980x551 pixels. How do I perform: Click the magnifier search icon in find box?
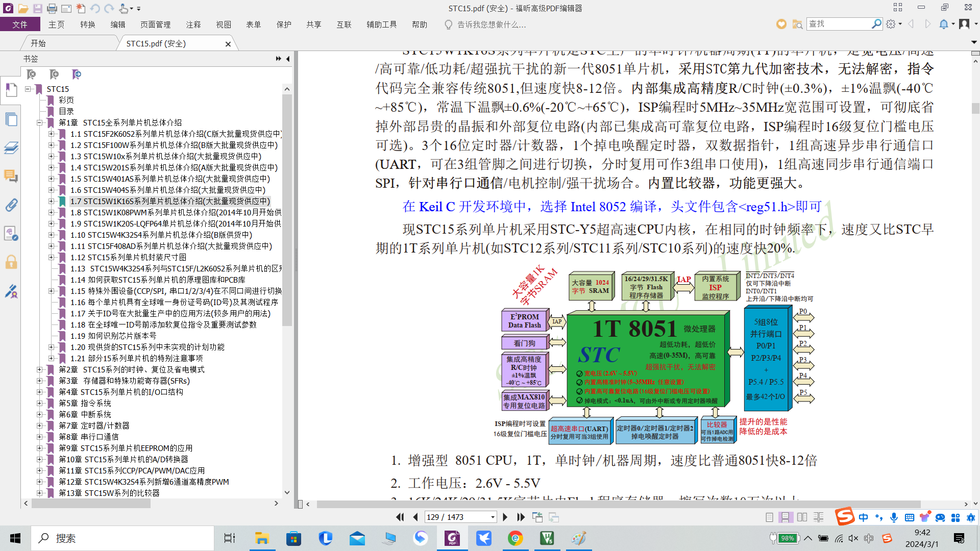point(876,23)
